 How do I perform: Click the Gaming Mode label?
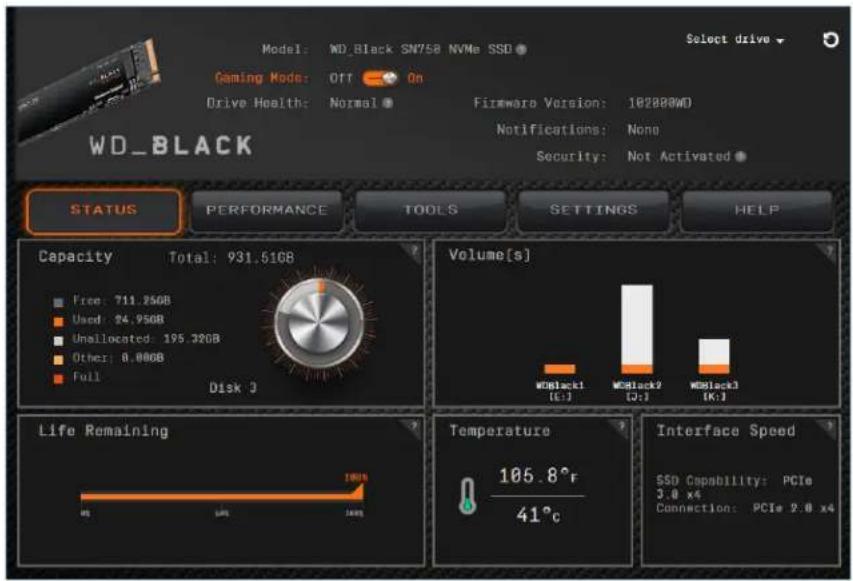(262, 78)
